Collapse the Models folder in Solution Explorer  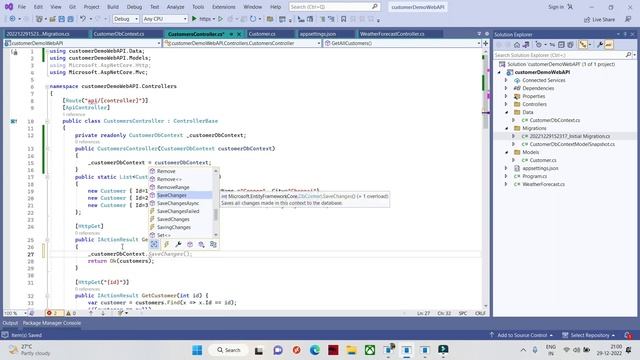pyautogui.click(x=507, y=152)
